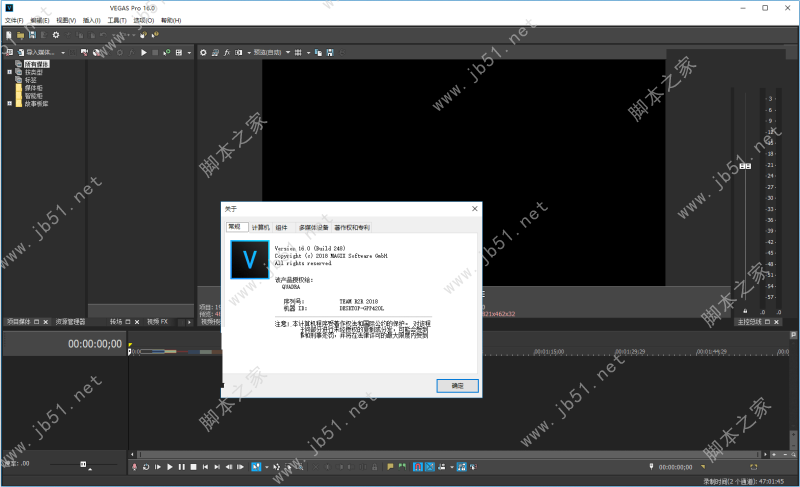The image size is (800, 487).
Task: Click the 确定 button in About dialog
Action: (x=458, y=386)
